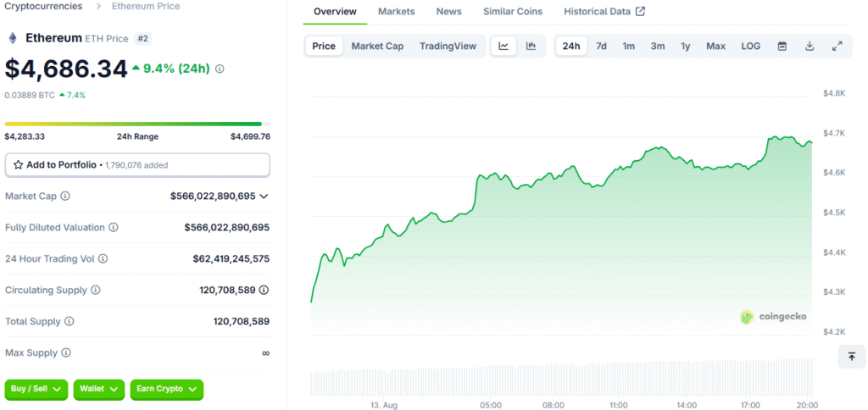Switch to the Overview tab
This screenshot has height=410, width=868.
pyautogui.click(x=335, y=12)
